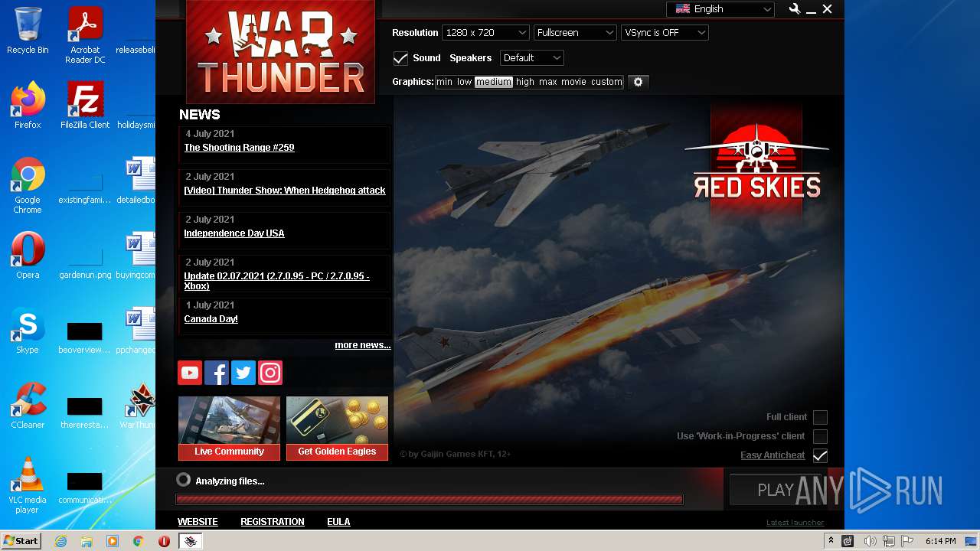Open the Facebook social icon
980x551 pixels.
(x=217, y=373)
